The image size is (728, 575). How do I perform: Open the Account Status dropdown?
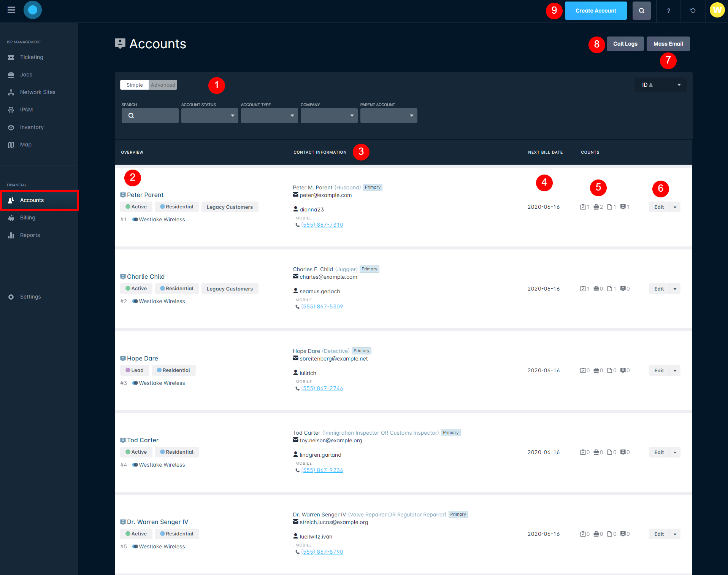[210, 116]
